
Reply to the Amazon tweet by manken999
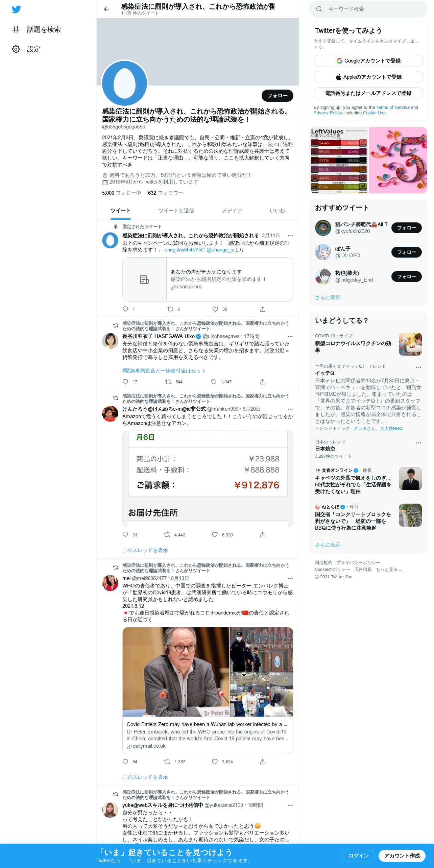(125, 534)
